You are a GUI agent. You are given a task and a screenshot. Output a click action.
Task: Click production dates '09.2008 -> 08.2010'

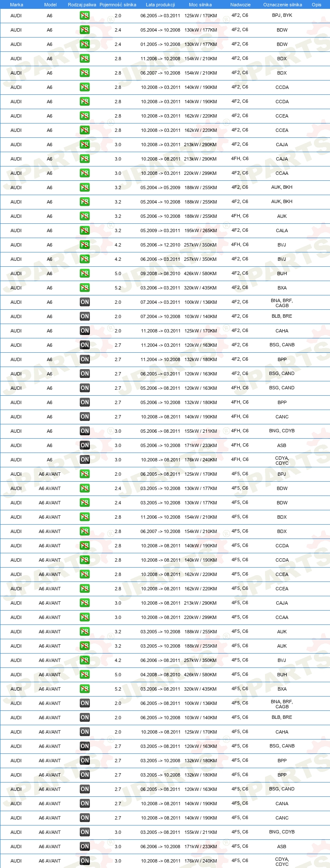pyautogui.click(x=160, y=273)
